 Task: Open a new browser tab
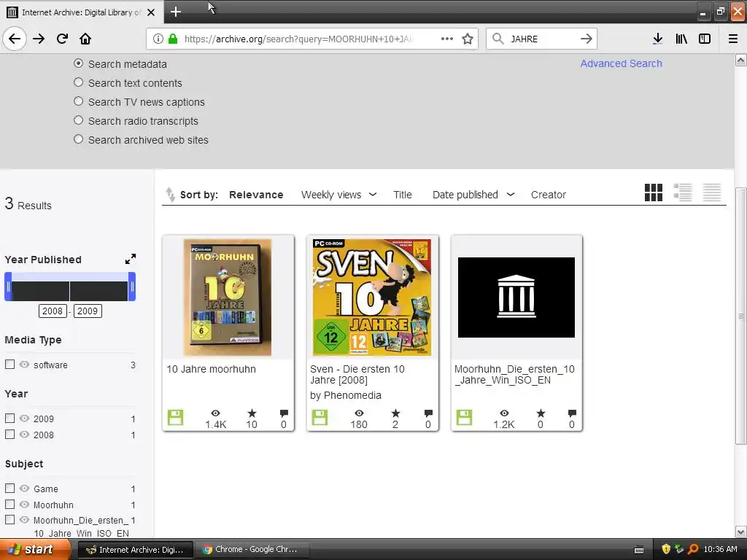pyautogui.click(x=175, y=12)
